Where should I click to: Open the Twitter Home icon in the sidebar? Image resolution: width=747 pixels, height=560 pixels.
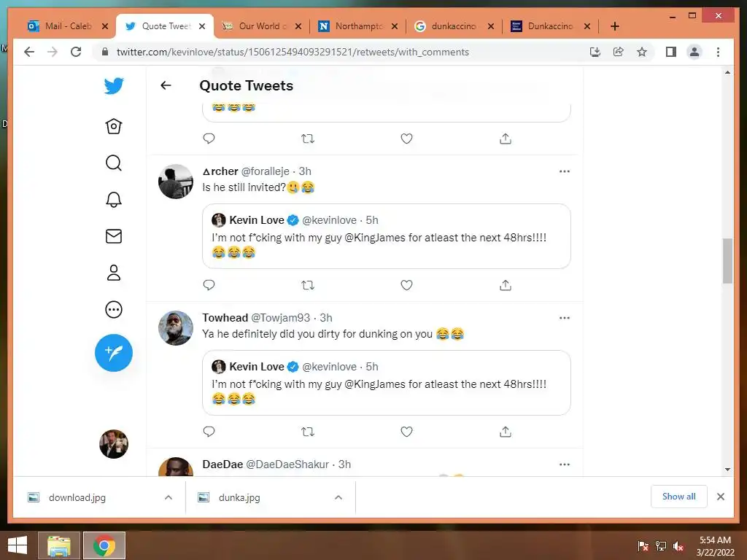(114, 126)
